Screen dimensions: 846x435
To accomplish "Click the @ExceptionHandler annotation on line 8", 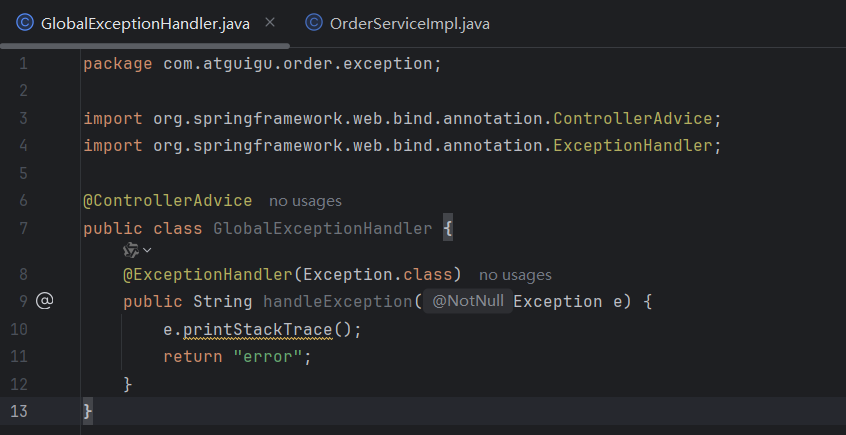I will click(208, 275).
